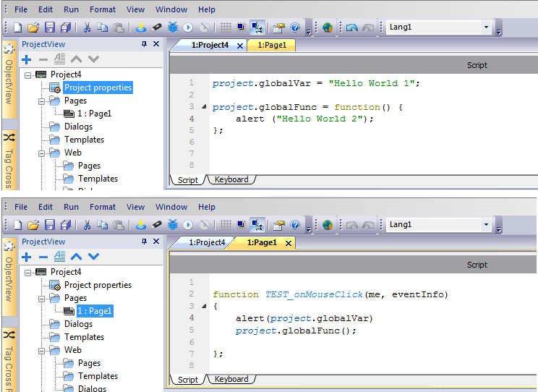Click Save icon in upper window toolbar
The image size is (538, 392).
coord(50,27)
